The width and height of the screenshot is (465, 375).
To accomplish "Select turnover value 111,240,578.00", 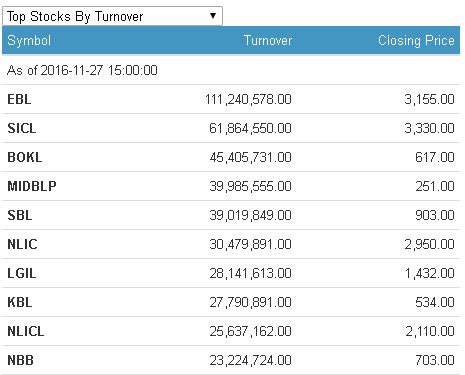I will click(x=248, y=99).
